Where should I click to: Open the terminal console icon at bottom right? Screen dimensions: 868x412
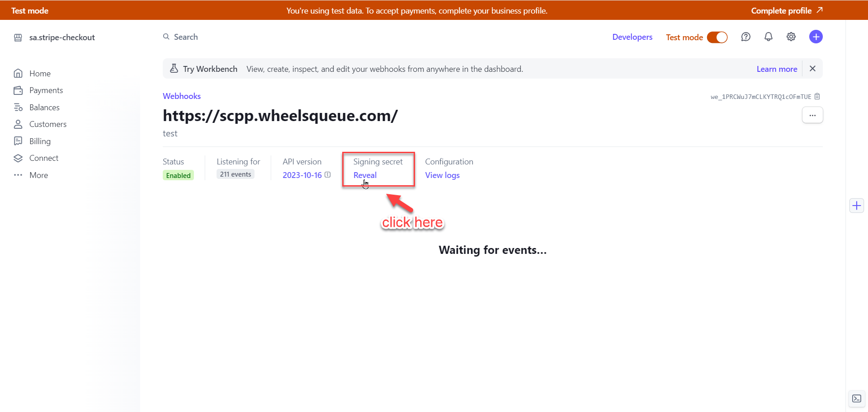[856, 398]
